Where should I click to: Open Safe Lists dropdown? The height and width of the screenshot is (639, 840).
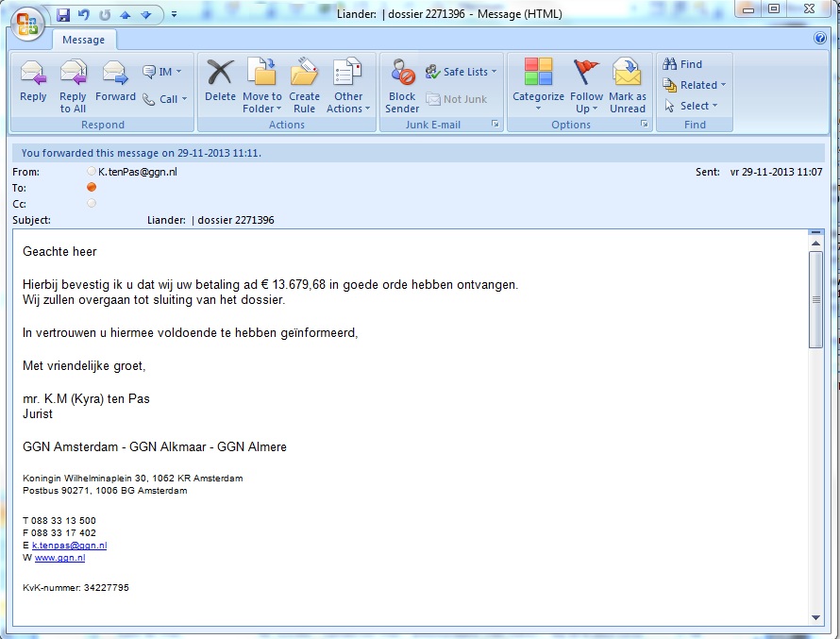tap(462, 72)
